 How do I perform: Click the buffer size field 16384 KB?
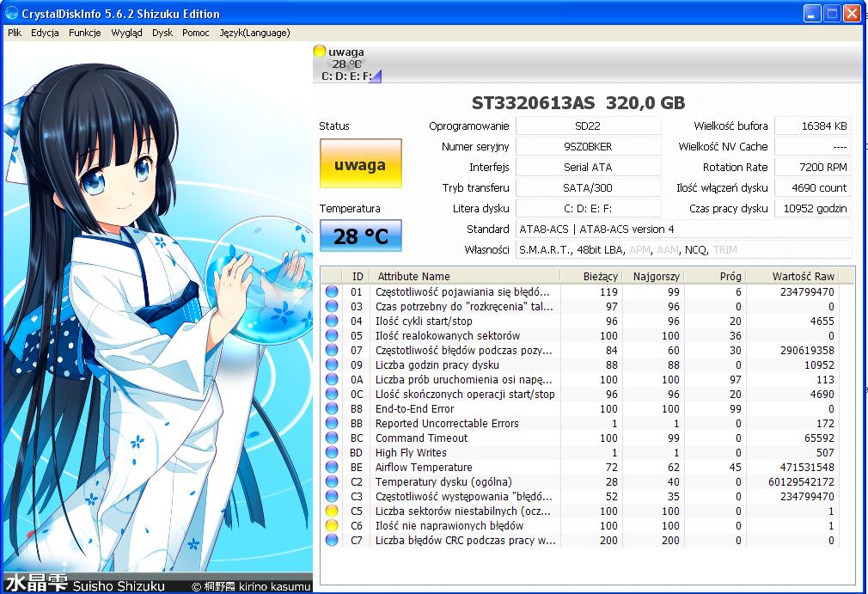(x=813, y=126)
